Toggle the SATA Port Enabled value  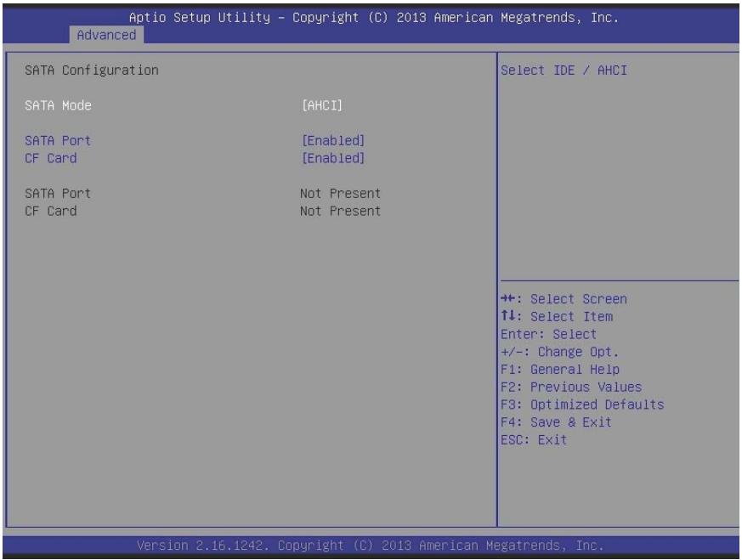coord(334,140)
